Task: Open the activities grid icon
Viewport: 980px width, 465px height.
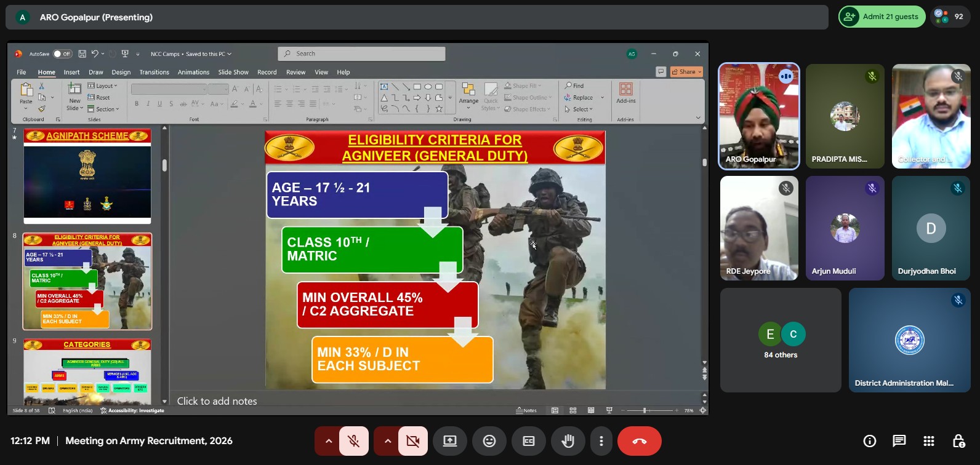Action: click(x=929, y=441)
